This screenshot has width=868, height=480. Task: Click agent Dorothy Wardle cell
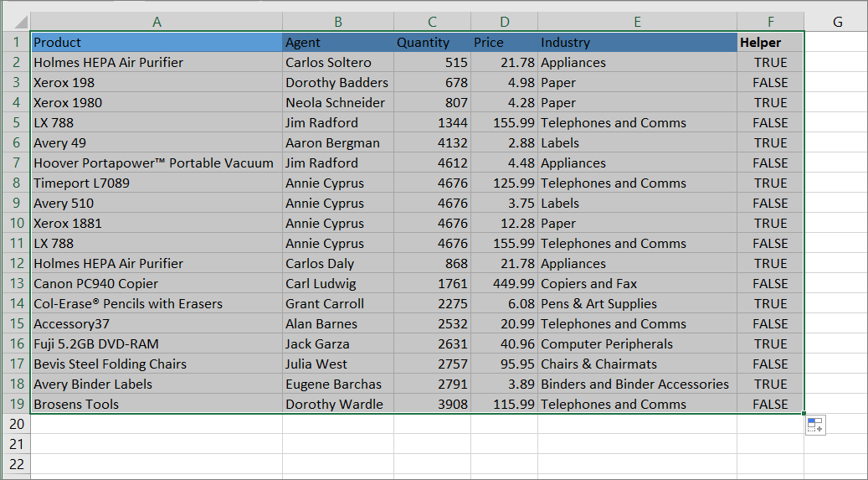click(338, 404)
